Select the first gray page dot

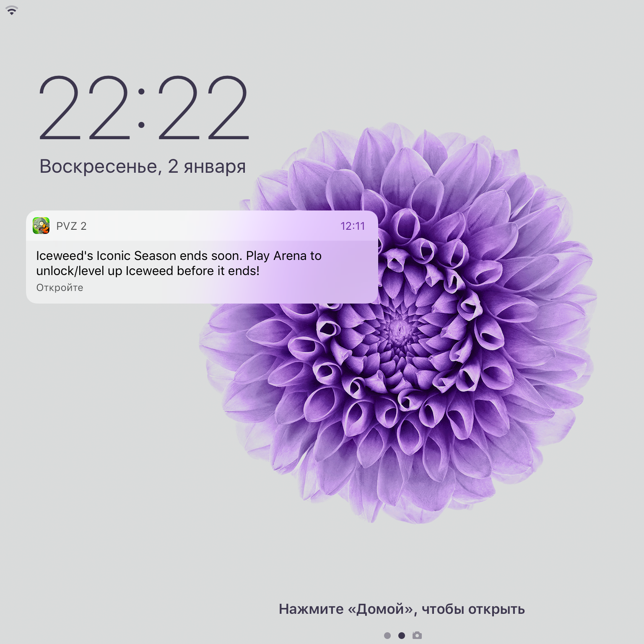pos(387,636)
